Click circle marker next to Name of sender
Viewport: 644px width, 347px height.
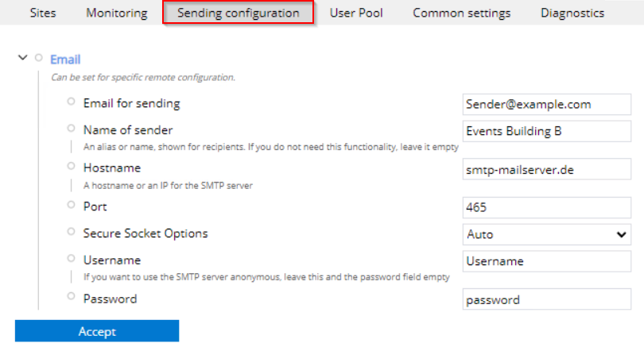[x=72, y=128]
